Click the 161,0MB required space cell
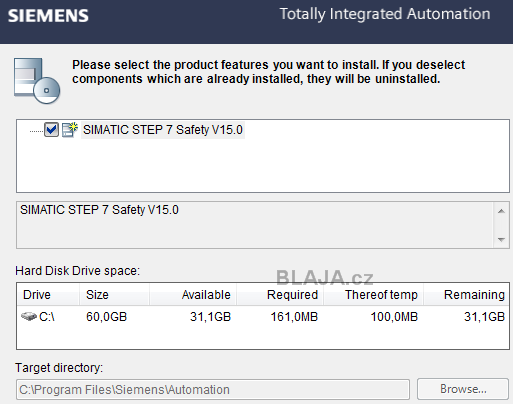The width and height of the screenshot is (513, 404). [x=294, y=316]
